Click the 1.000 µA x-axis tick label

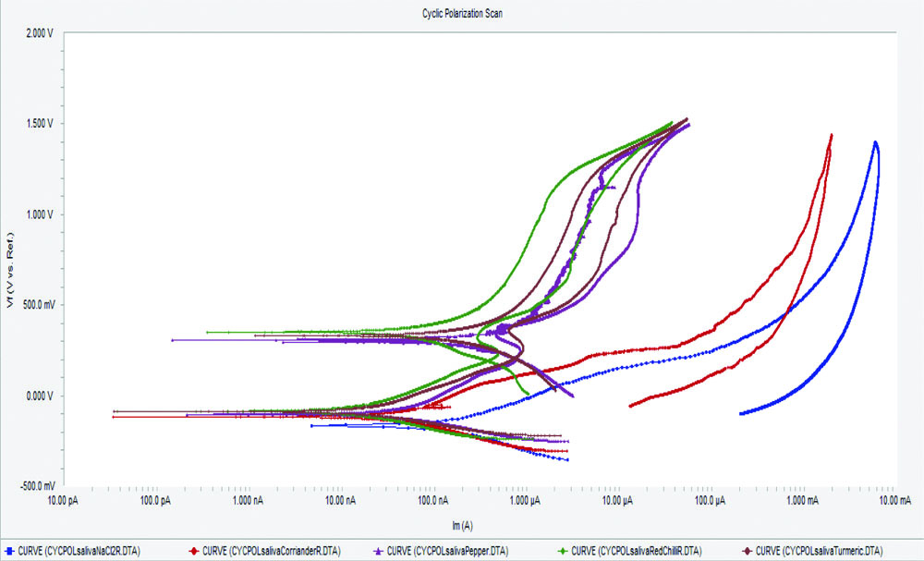pos(524,502)
